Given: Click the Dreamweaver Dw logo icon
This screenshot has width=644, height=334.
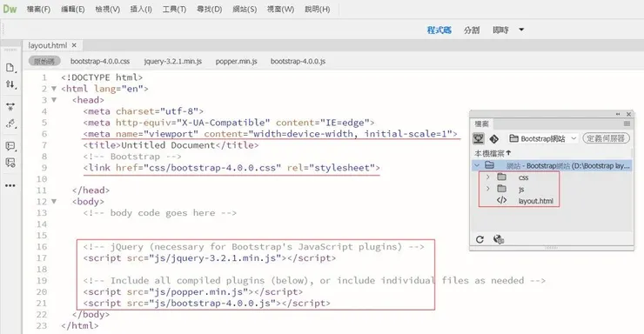Looking at the screenshot, I should point(10,9).
